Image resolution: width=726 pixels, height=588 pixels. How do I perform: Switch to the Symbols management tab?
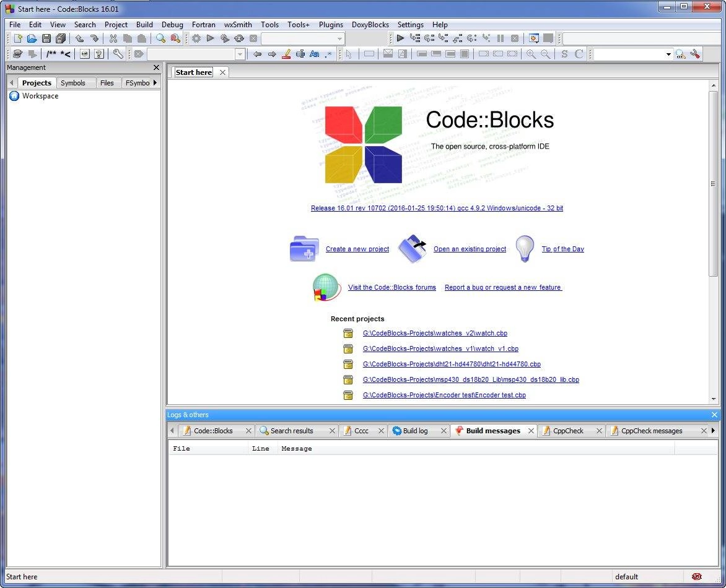(73, 83)
